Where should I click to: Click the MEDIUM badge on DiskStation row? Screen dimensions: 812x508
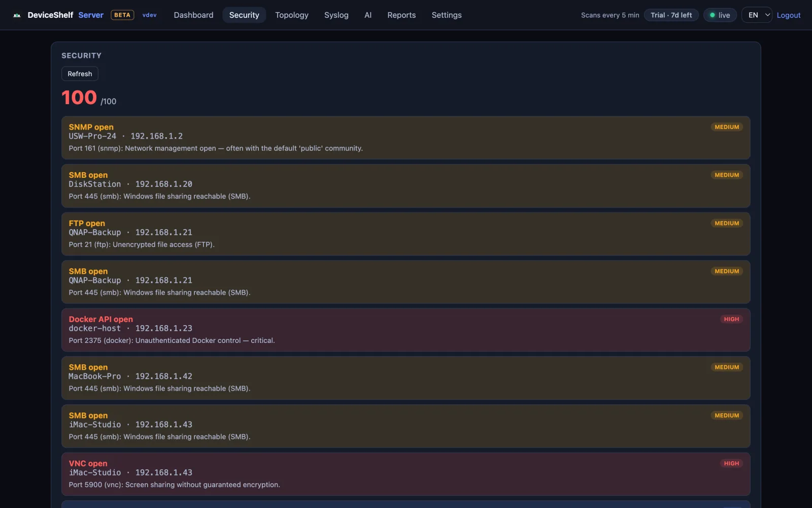(x=727, y=175)
